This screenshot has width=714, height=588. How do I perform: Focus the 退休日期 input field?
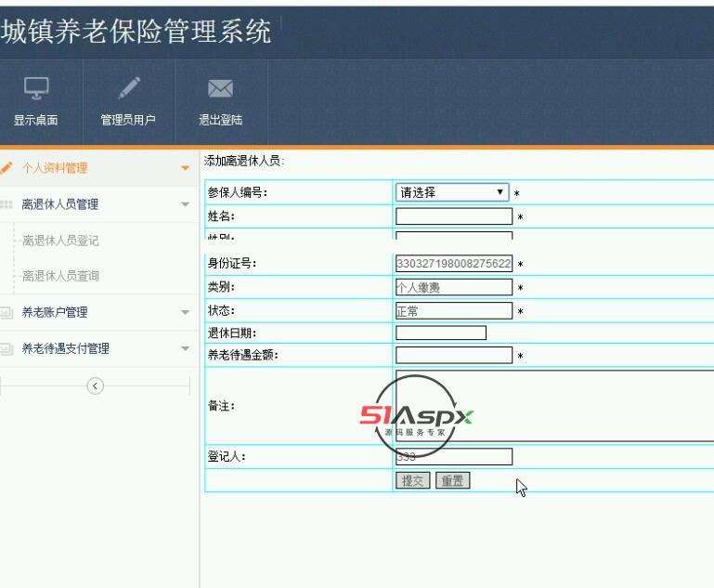pyautogui.click(x=441, y=333)
